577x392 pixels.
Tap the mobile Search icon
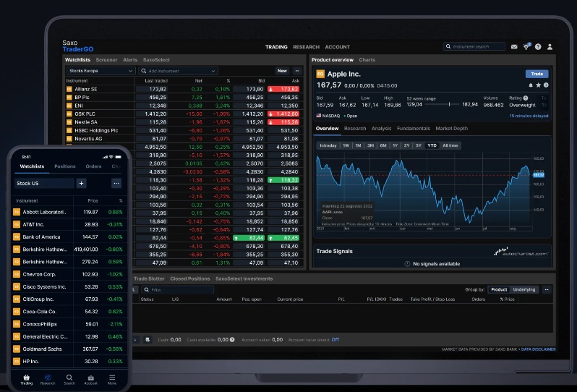[69, 378]
